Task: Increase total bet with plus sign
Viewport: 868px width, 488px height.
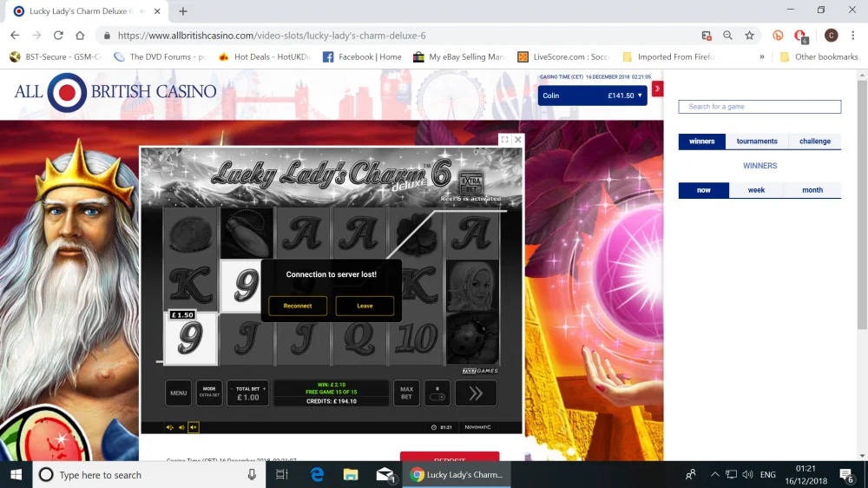Action: click(264, 389)
